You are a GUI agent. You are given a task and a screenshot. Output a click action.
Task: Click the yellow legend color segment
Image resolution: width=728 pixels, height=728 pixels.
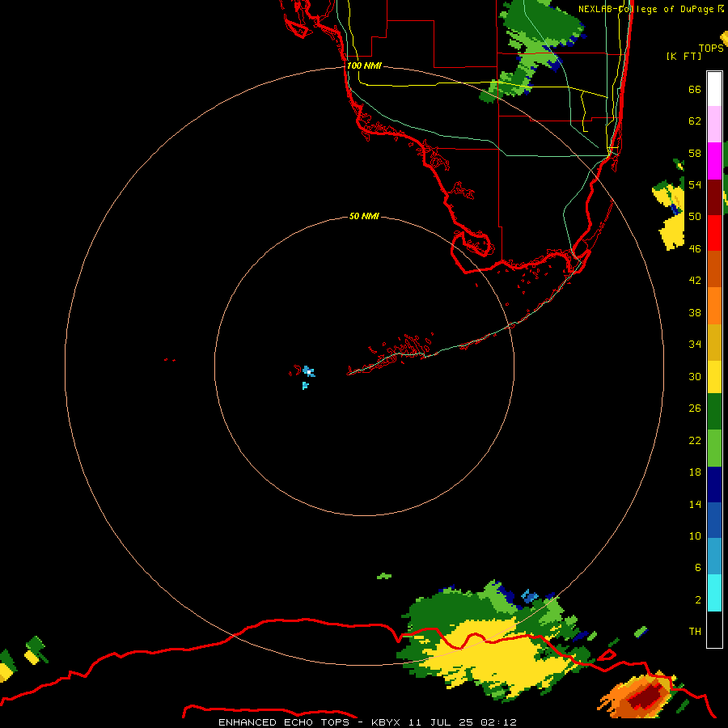click(714, 376)
